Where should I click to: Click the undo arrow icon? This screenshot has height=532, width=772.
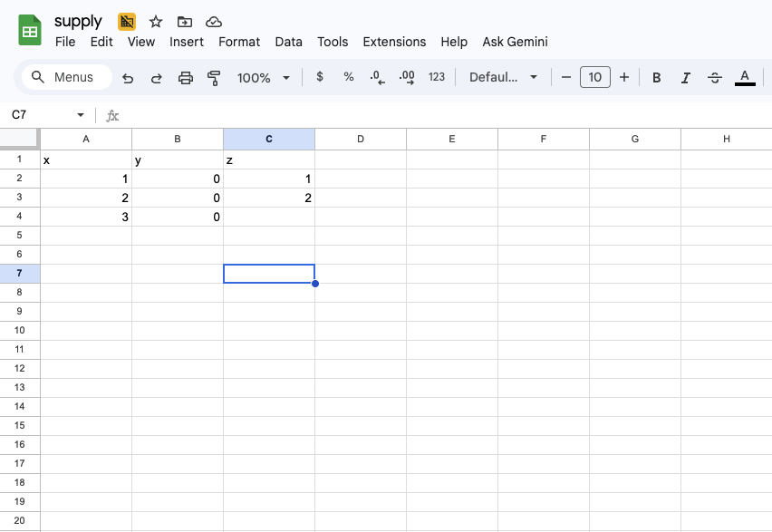tap(128, 78)
